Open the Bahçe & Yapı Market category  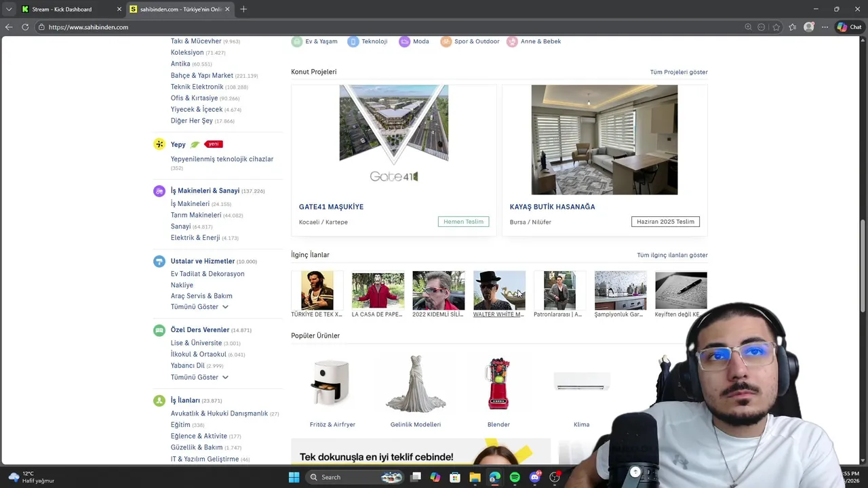coord(201,75)
